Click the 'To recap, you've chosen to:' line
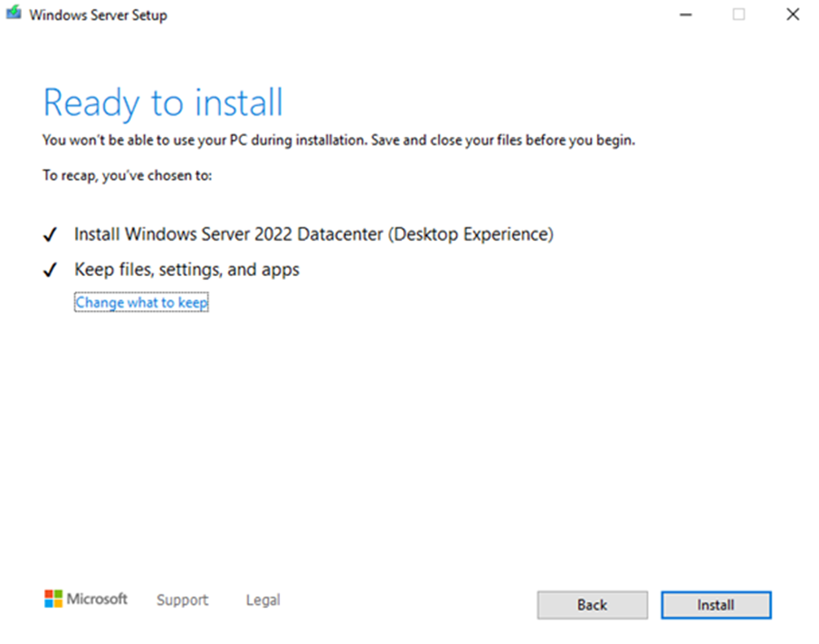The width and height of the screenshot is (819, 644). [x=127, y=175]
